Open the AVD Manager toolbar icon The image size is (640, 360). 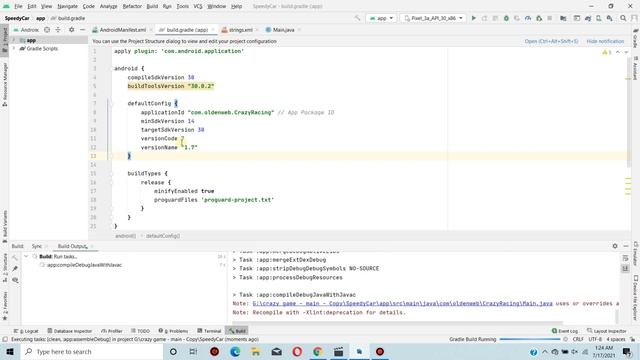pyautogui.click(x=598, y=18)
